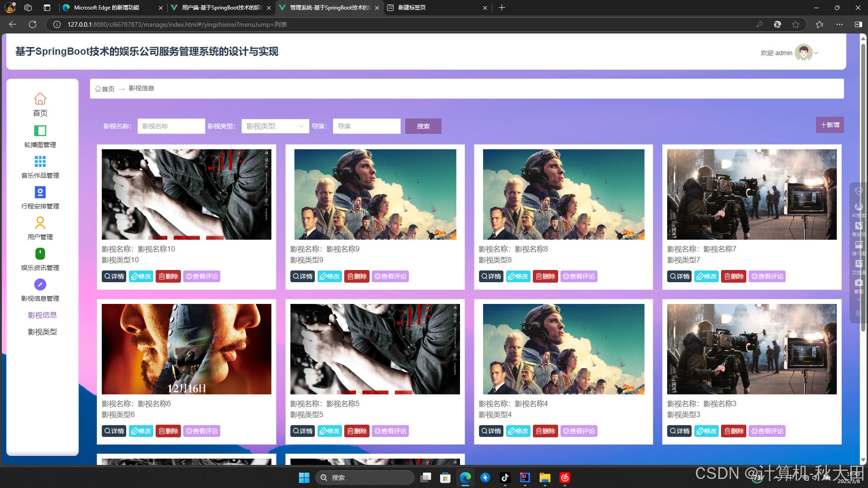Image resolution: width=868 pixels, height=488 pixels.
Task: Open 查看评论 for 影视名称8
Action: (x=579, y=276)
